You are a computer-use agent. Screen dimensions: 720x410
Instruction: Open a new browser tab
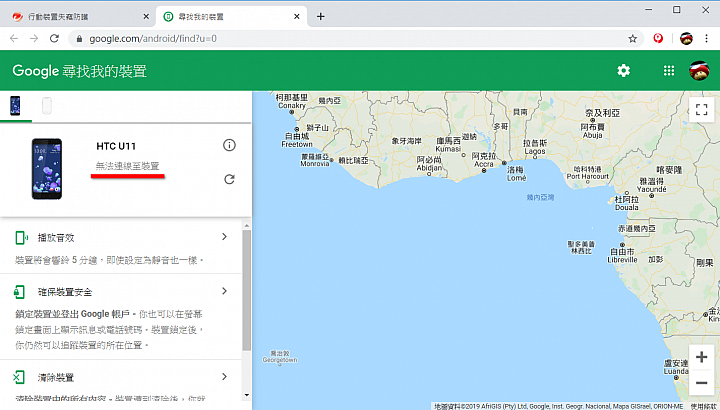321,17
